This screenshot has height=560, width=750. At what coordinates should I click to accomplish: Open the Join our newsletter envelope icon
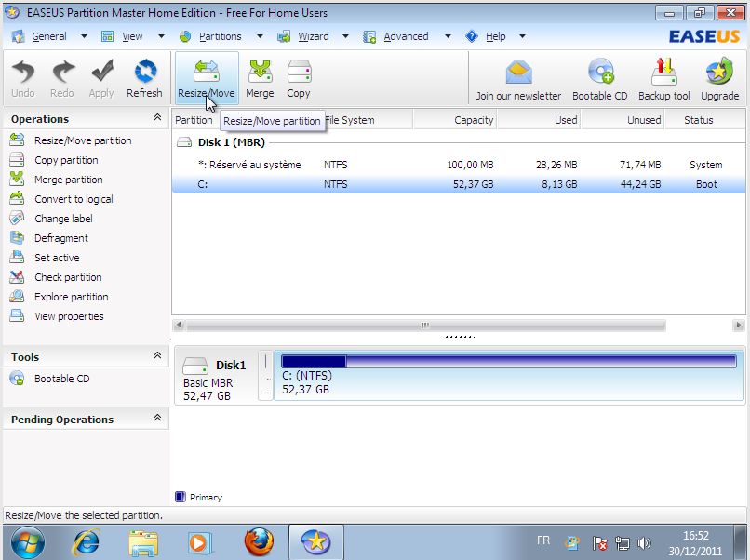pos(518,73)
